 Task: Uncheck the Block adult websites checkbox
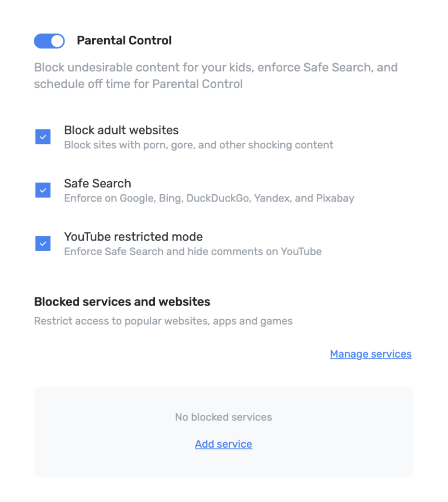[x=43, y=137]
